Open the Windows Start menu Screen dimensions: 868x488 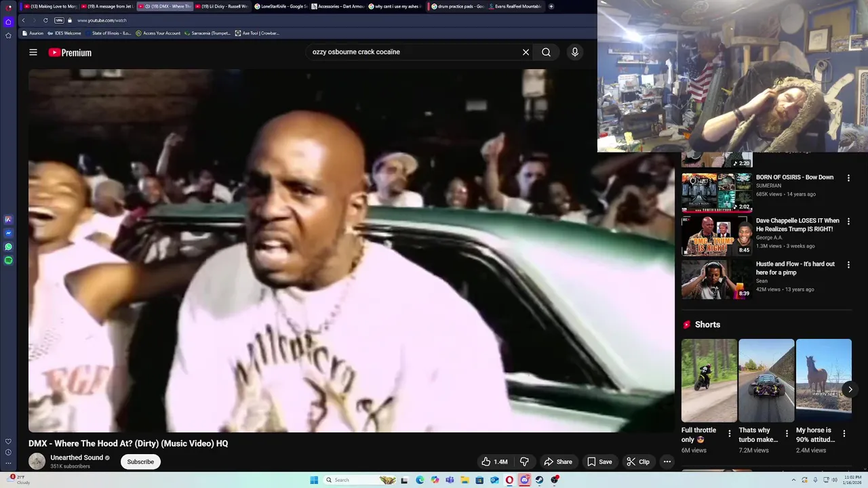pos(314,480)
